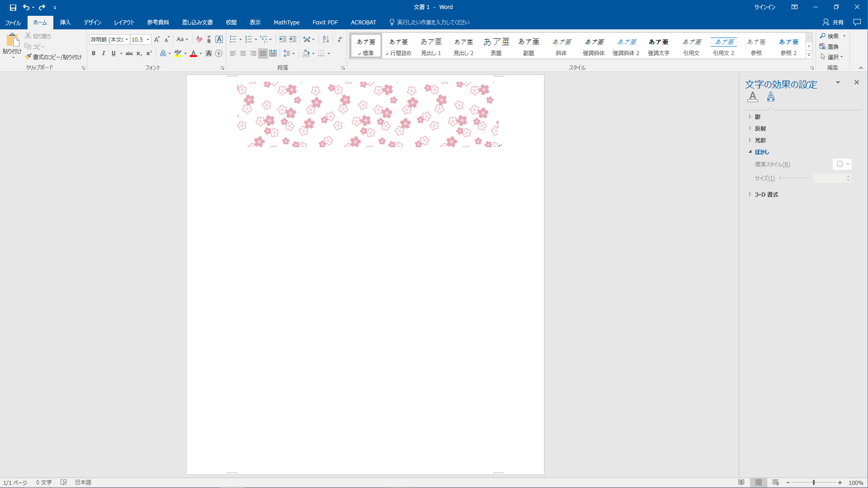Image resolution: width=868 pixels, height=488 pixels.
Task: Open Text Effects and Typography icon
Action: click(163, 53)
